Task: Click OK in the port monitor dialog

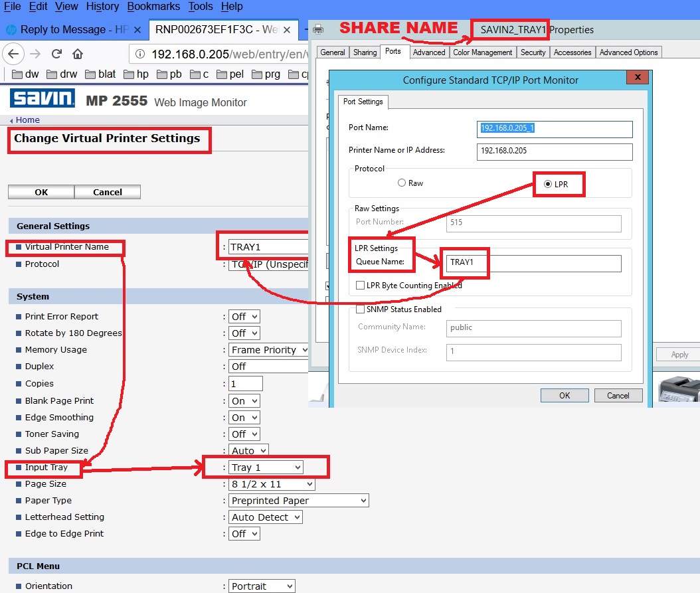Action: [x=564, y=396]
